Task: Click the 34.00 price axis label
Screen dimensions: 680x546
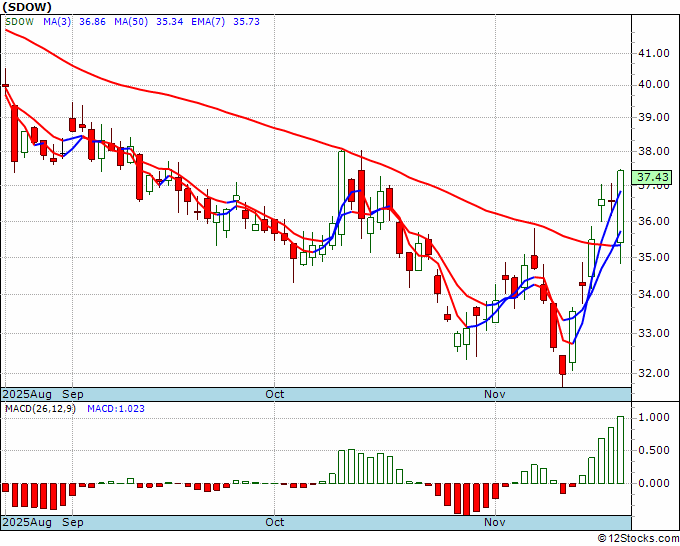Action: [654, 294]
